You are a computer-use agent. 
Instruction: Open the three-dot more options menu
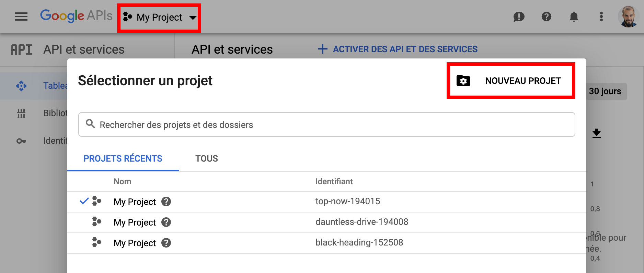click(x=601, y=17)
